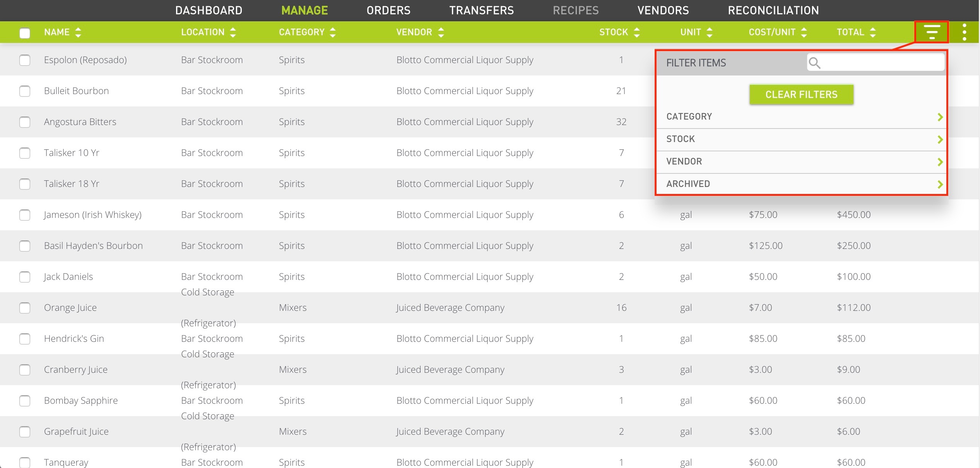
Task: Sort by CATEGORY using its sort arrows
Action: point(333,32)
